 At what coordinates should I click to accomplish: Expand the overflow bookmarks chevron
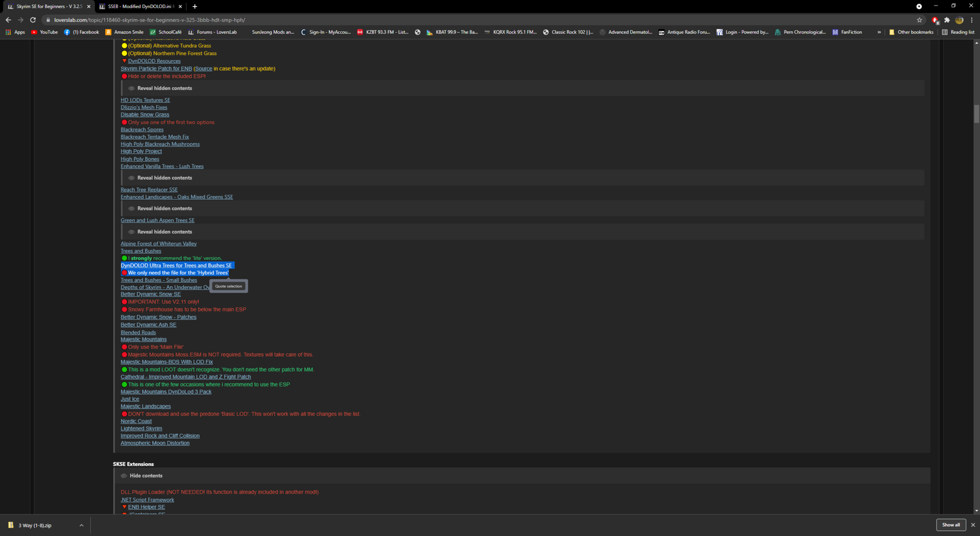[879, 32]
